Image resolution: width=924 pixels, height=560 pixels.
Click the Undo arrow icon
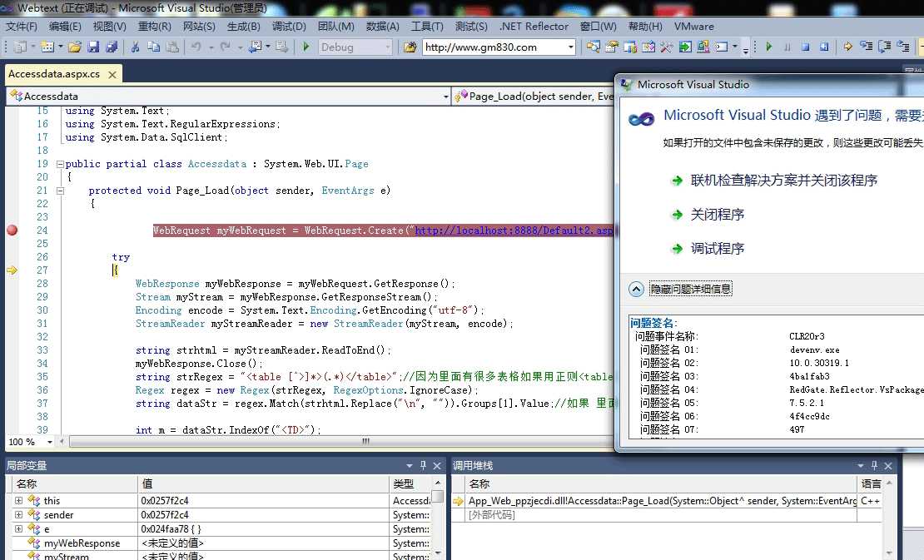pyautogui.click(x=196, y=47)
